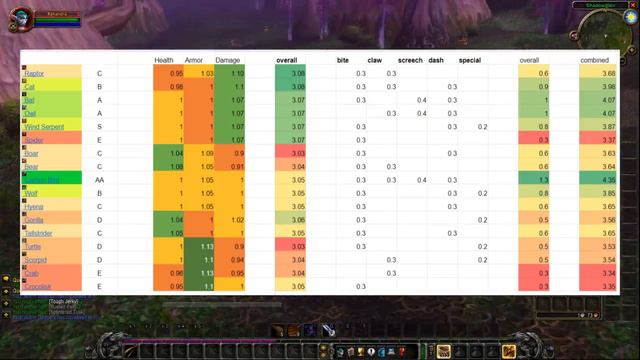Open the Wind Serpent link

44,127
